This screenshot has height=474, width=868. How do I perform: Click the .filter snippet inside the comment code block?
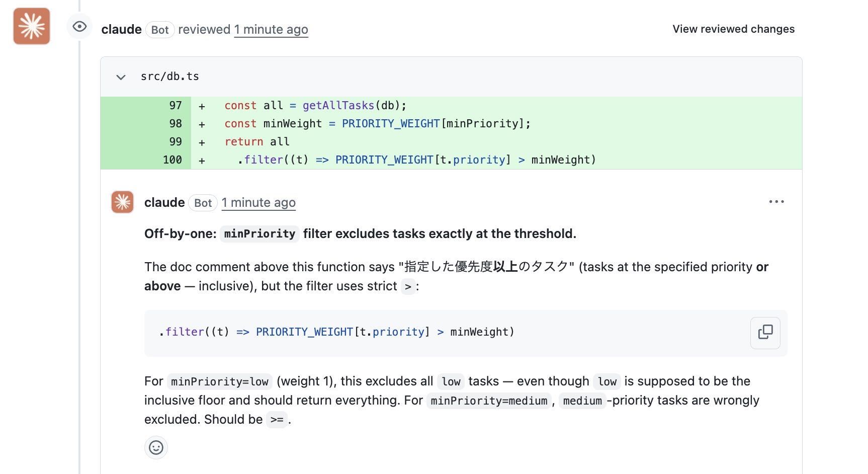(336, 332)
